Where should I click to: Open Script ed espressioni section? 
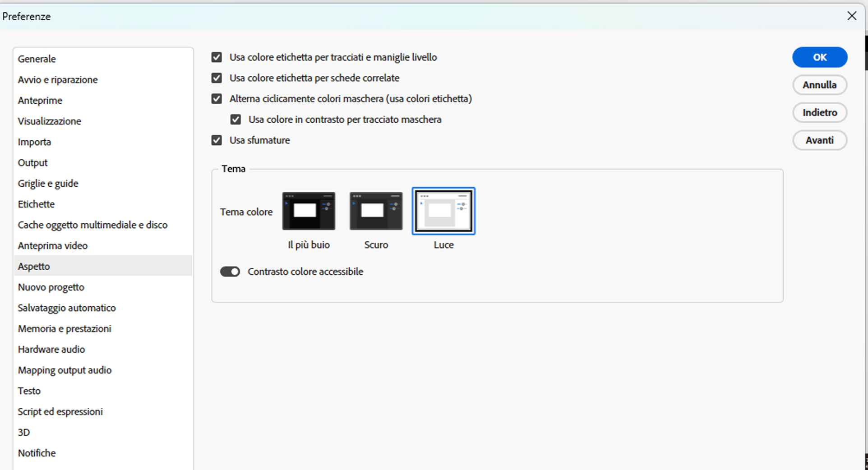click(103, 412)
